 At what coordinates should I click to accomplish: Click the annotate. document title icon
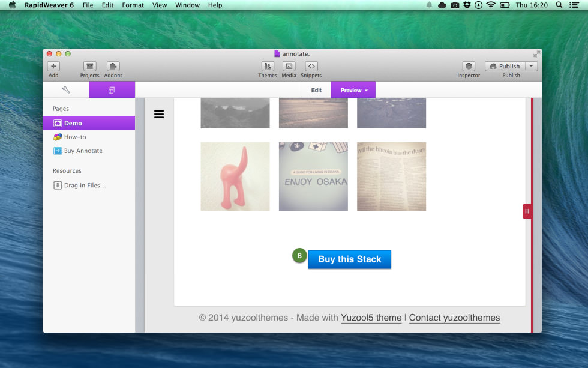click(277, 54)
